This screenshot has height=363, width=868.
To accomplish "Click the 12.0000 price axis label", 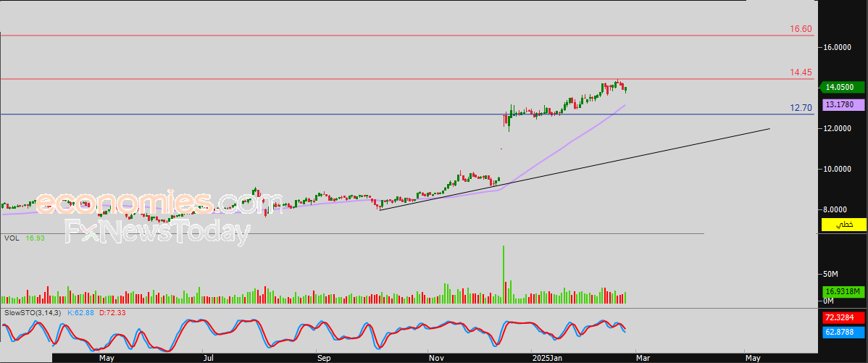I will (x=835, y=128).
